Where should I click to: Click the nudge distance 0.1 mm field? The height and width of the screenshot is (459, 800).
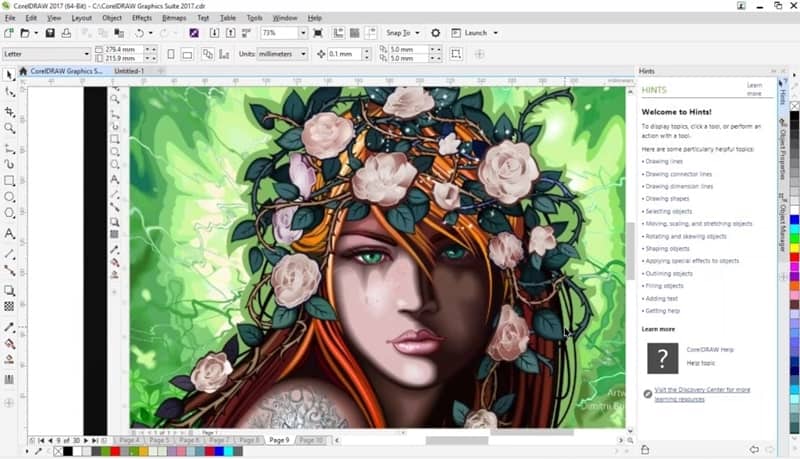[344, 54]
